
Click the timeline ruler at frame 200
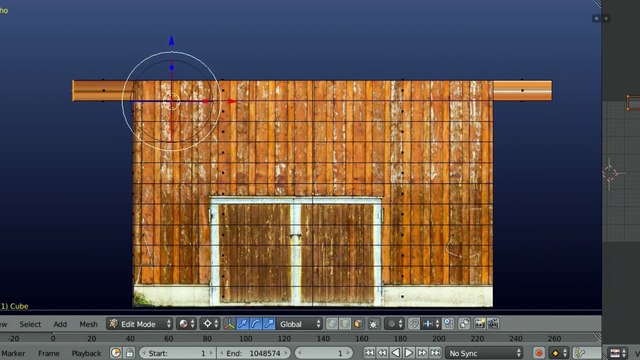click(439, 338)
